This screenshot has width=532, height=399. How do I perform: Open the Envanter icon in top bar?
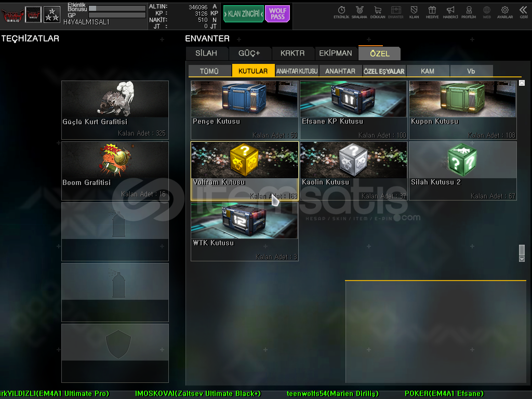tap(395, 12)
